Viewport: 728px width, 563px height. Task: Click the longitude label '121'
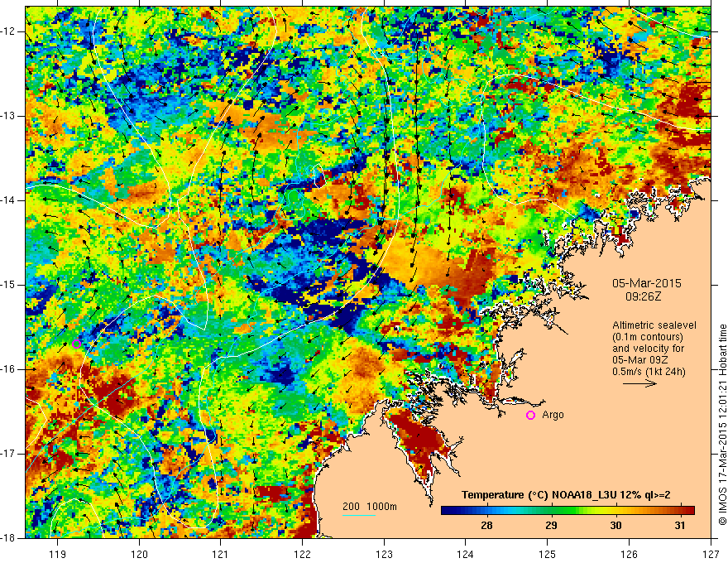tap(221, 554)
